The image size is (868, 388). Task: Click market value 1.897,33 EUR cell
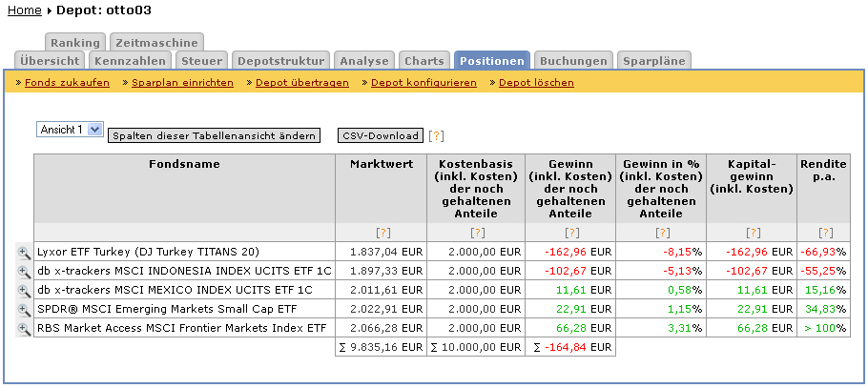381,271
